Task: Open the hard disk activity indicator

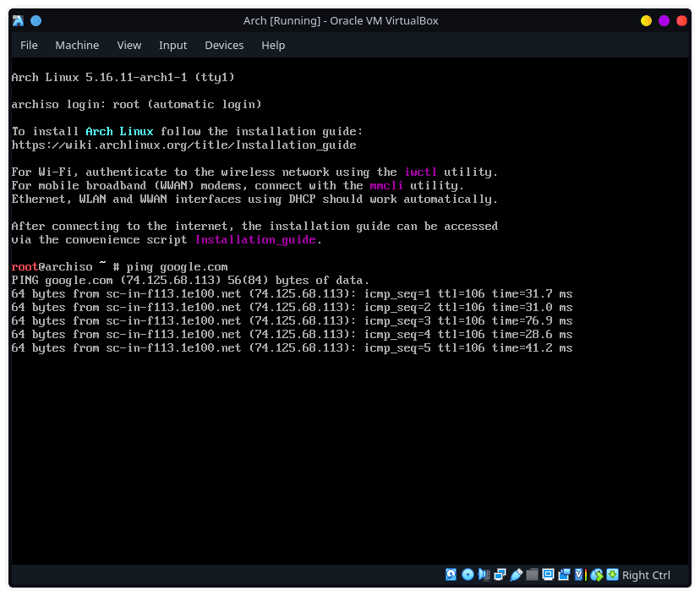Action: point(451,575)
